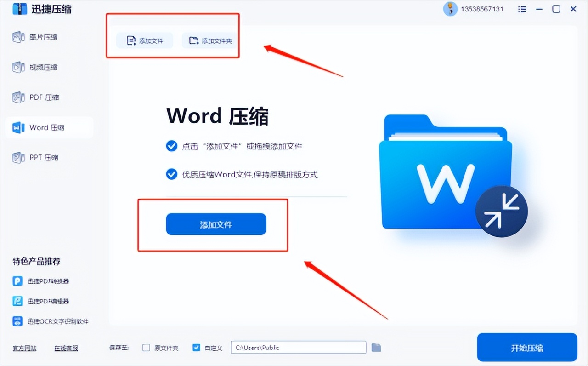Screen dimensions: 588x366
Task: Open the browse folder icon beside path
Action: [376, 348]
